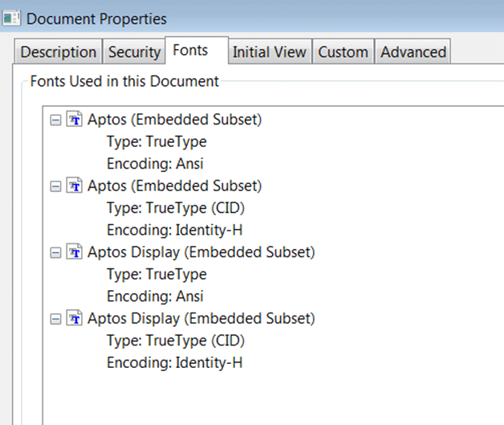Collapse the Aptos Display font with Identity-H encoding
This screenshot has height=425, width=504.
tap(55, 319)
